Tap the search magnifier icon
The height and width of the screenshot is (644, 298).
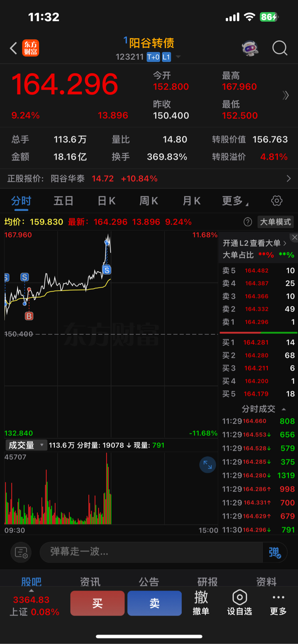[280, 48]
